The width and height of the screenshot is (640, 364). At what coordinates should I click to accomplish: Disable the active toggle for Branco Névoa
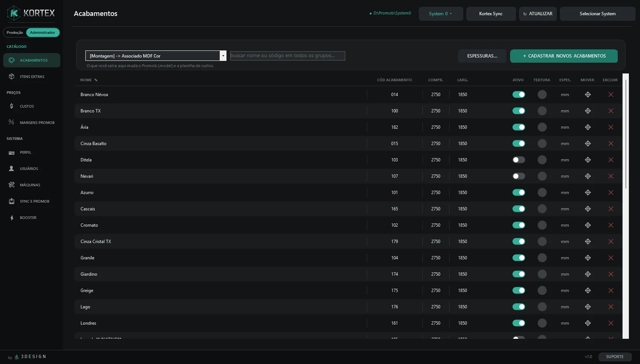point(519,95)
